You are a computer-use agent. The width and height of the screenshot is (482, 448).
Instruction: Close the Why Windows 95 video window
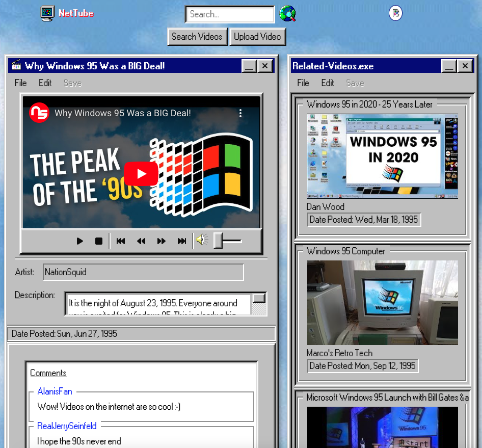point(265,66)
